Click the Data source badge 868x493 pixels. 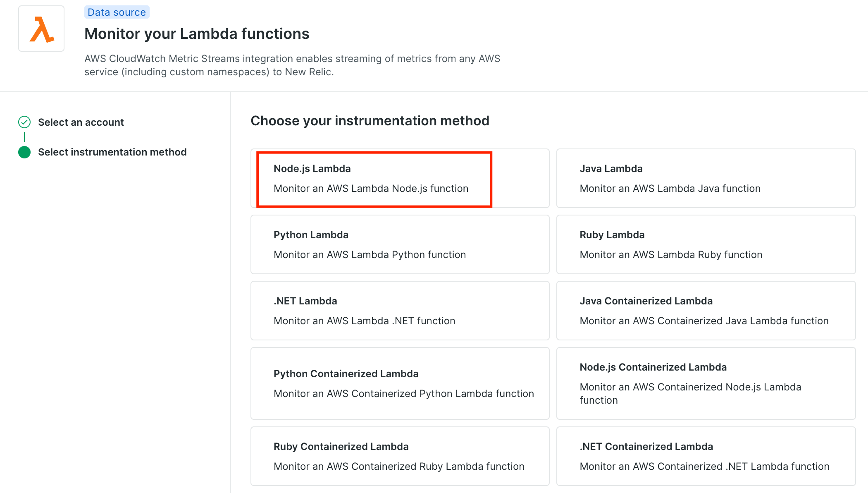[x=117, y=12]
